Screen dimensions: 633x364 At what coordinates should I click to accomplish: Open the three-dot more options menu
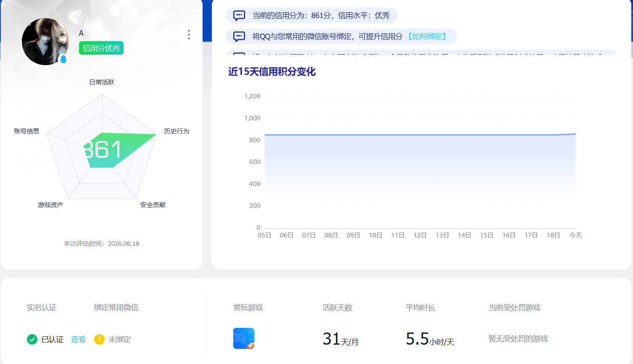(189, 34)
